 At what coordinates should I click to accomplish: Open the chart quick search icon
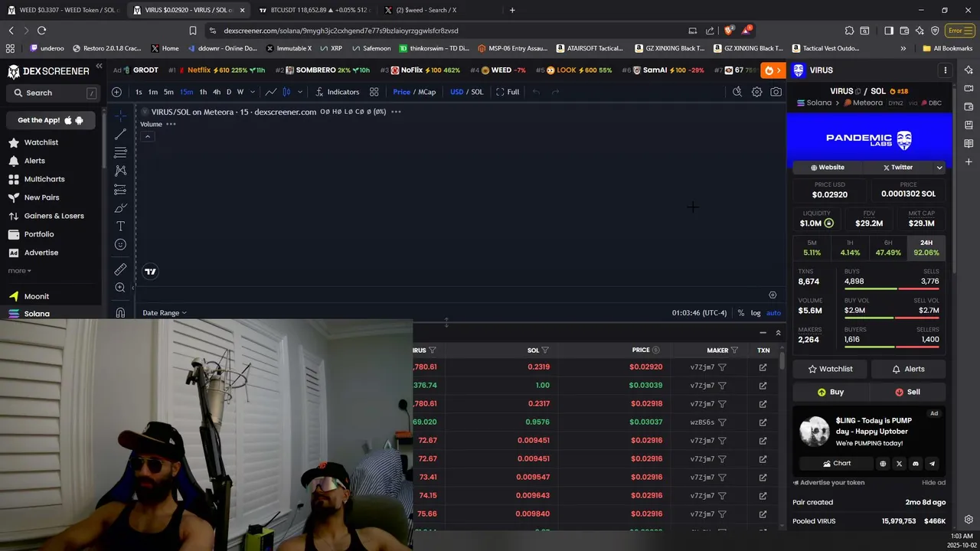point(737,92)
